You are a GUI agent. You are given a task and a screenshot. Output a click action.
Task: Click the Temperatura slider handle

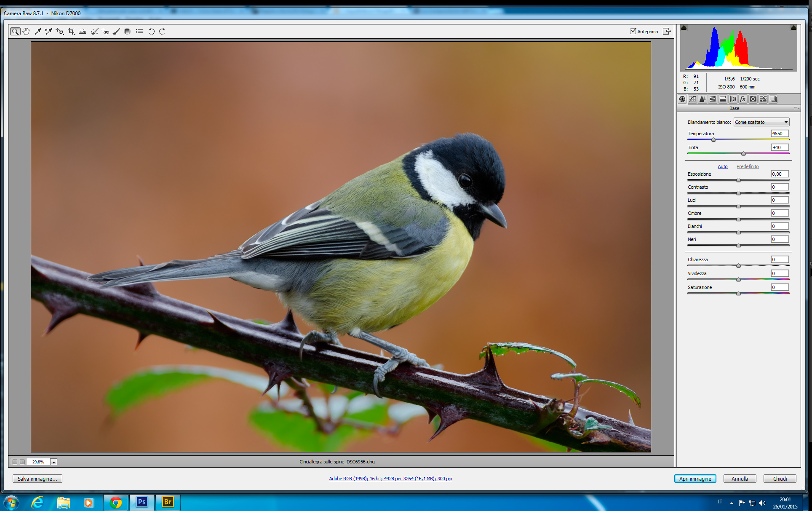tap(713, 139)
